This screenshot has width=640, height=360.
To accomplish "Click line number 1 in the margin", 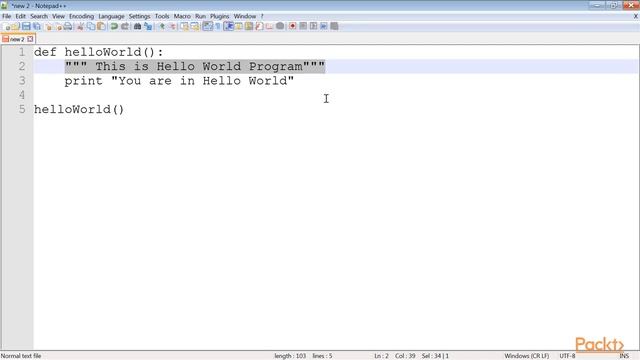I will [22, 52].
